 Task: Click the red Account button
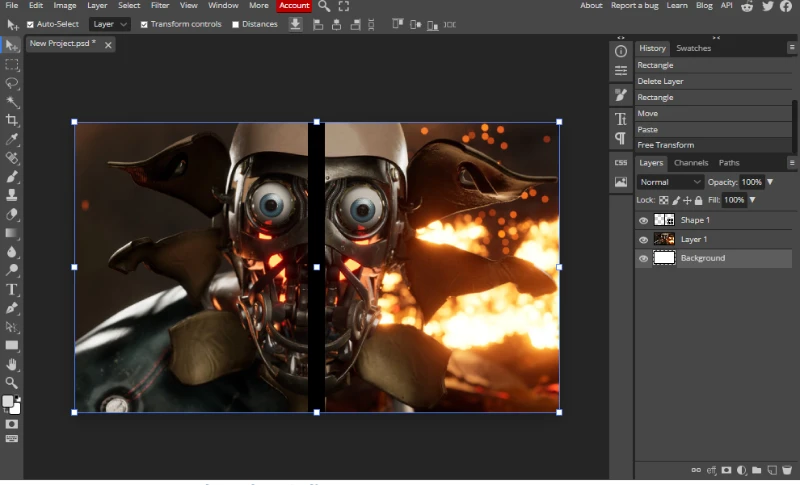coord(294,6)
